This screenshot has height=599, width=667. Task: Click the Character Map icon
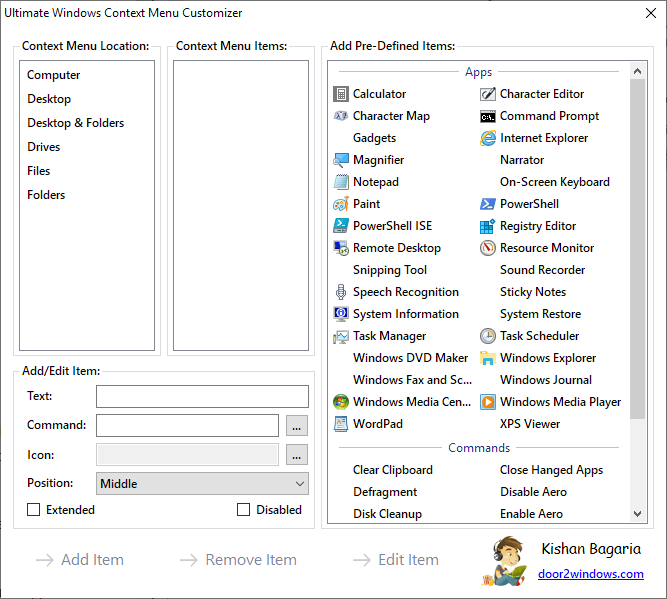(341, 116)
